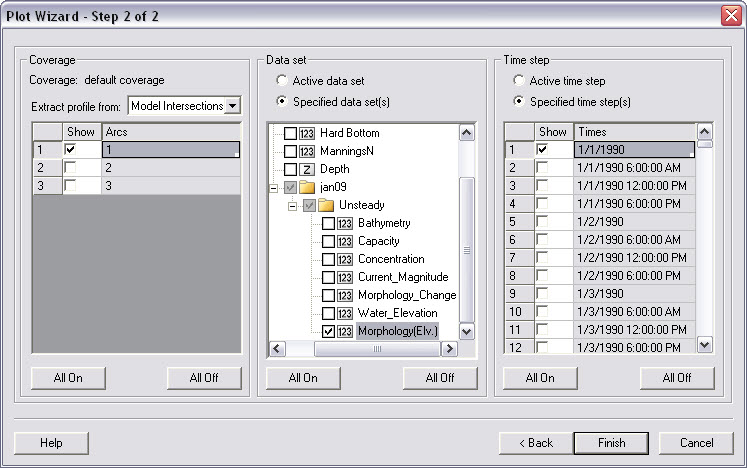Image resolution: width=749 pixels, height=471 pixels.
Task: Open the Help button
Action: [51, 443]
